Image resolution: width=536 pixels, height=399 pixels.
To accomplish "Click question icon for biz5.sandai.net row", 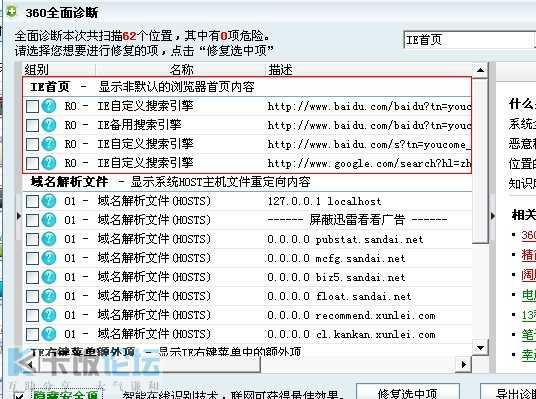I will pyautogui.click(x=49, y=277).
